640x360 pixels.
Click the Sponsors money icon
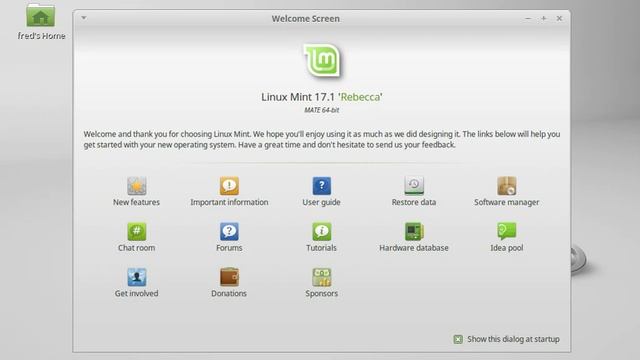pyautogui.click(x=322, y=277)
